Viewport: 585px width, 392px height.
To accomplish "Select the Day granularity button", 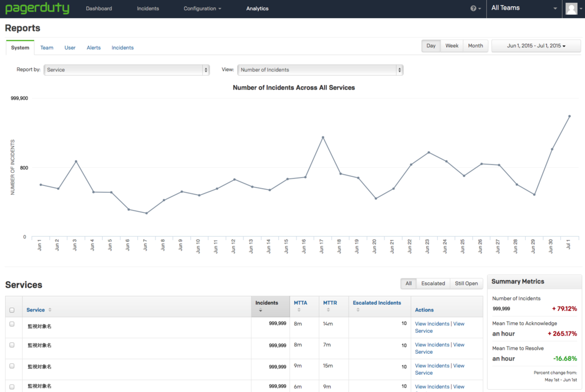I will point(431,46).
